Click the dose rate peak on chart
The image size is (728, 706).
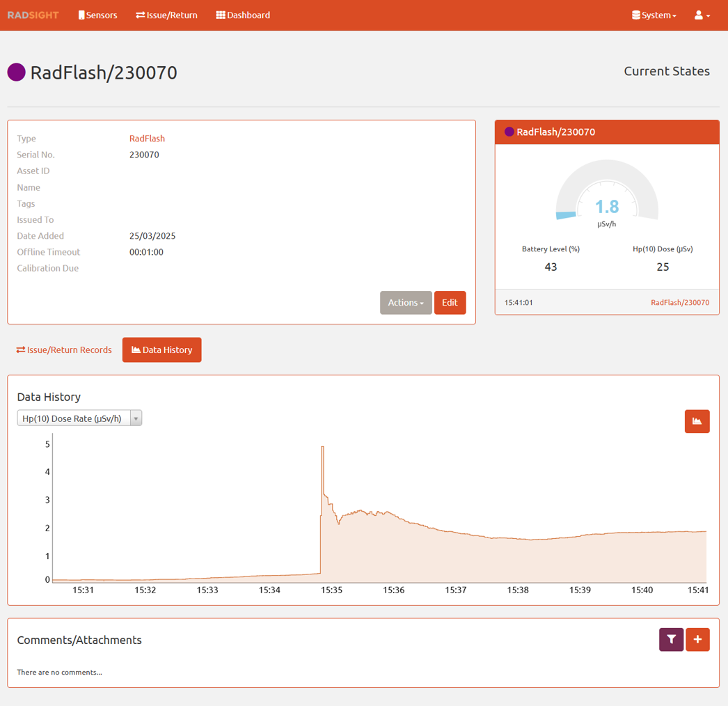click(322, 448)
